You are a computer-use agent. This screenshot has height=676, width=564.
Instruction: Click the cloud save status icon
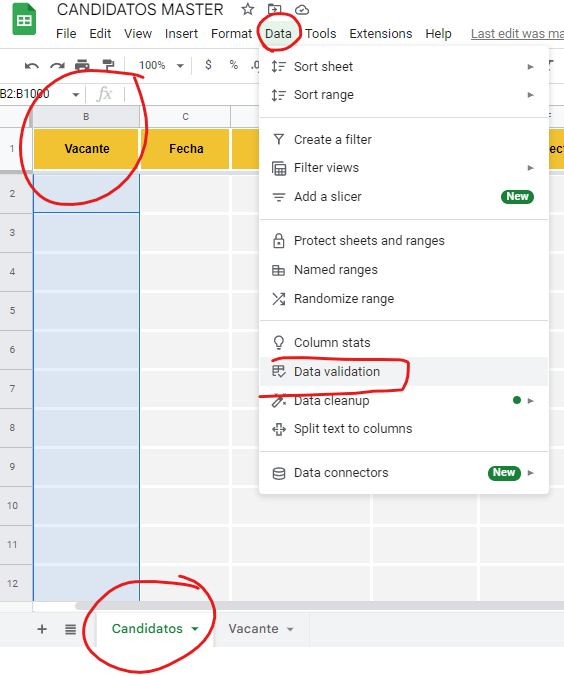coord(302,9)
